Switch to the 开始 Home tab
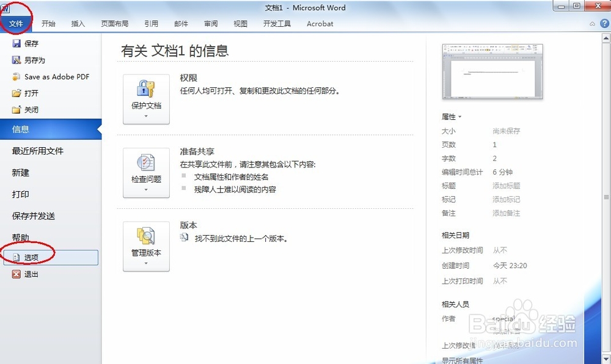The image size is (611, 364). point(48,24)
